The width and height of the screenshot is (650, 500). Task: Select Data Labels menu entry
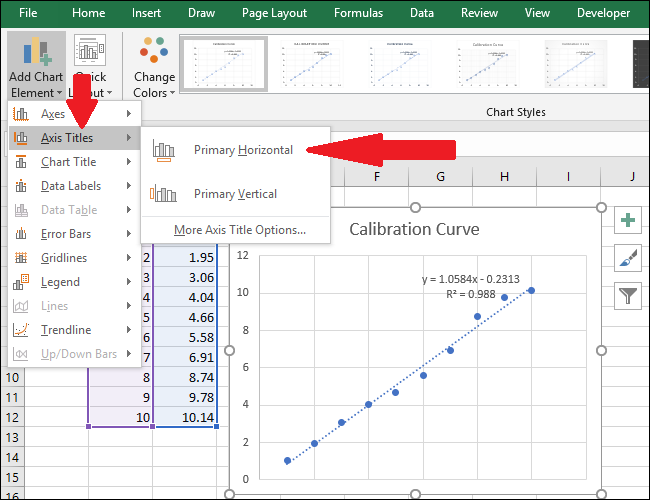[x=75, y=186]
